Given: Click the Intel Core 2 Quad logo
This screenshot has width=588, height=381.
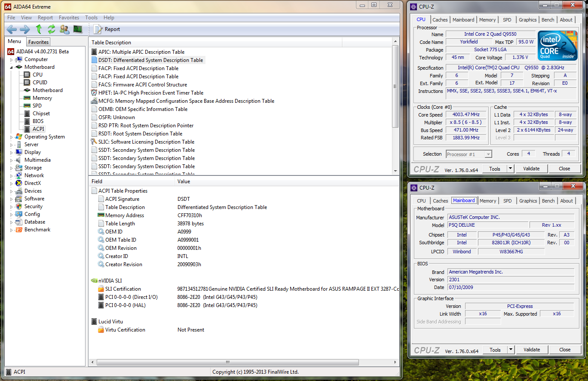Looking at the screenshot, I should (558, 46).
